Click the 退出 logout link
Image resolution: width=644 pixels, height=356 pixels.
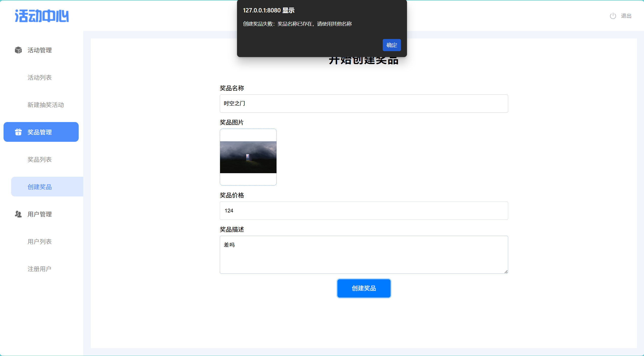coord(626,16)
